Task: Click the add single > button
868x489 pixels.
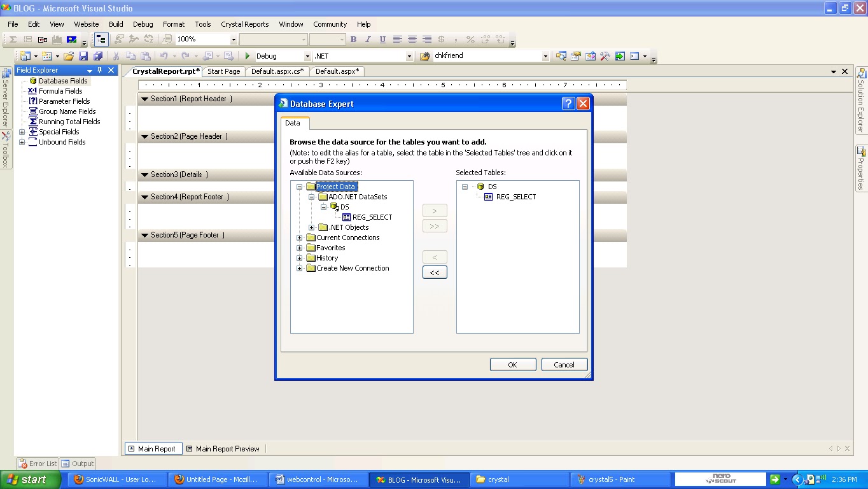Action: pyautogui.click(x=435, y=210)
